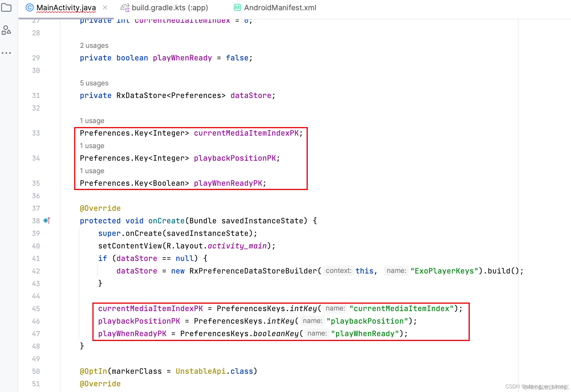Click activity_main in setContentView call

coord(237,246)
